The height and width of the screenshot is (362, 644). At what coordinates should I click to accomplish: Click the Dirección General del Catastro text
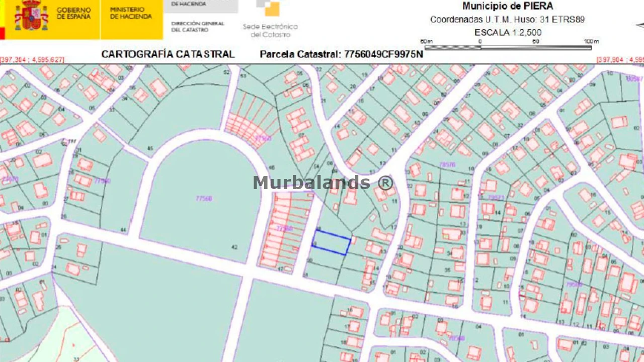[x=197, y=27]
